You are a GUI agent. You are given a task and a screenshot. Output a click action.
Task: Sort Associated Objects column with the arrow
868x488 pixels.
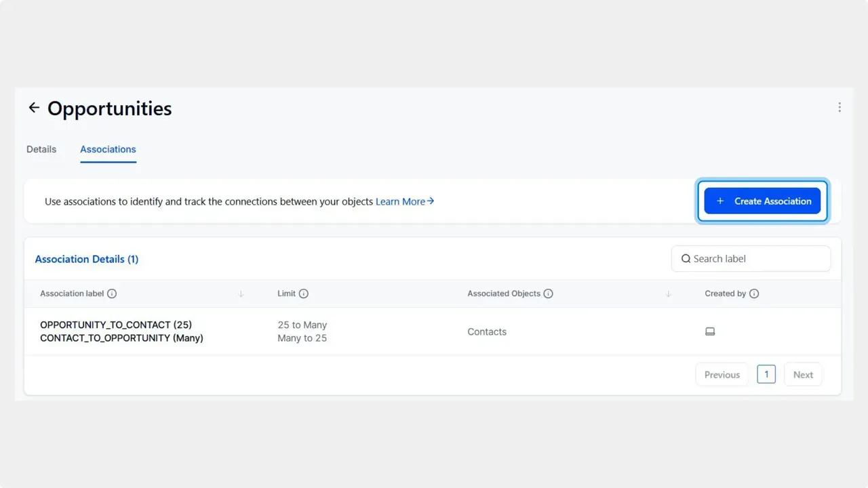pos(668,293)
